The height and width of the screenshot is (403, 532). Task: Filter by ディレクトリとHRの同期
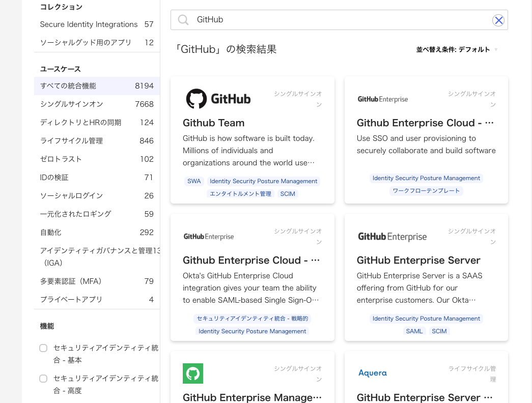tap(97, 123)
